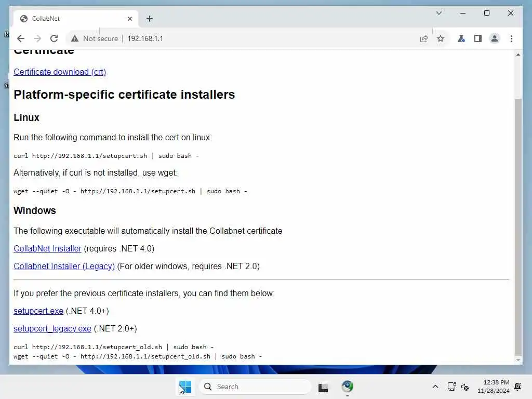Open the Windows Start menu
The width and height of the screenshot is (532, 399).
click(x=185, y=387)
